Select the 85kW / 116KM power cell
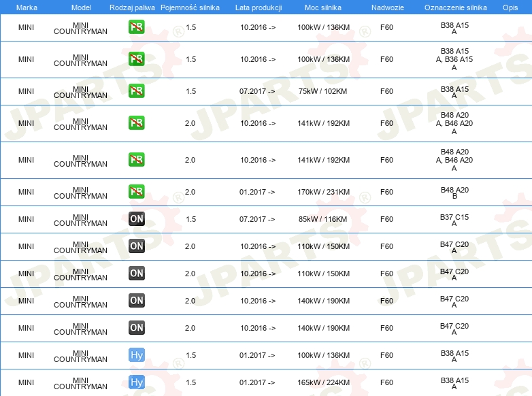The height and width of the screenshot is (396, 532). click(323, 219)
